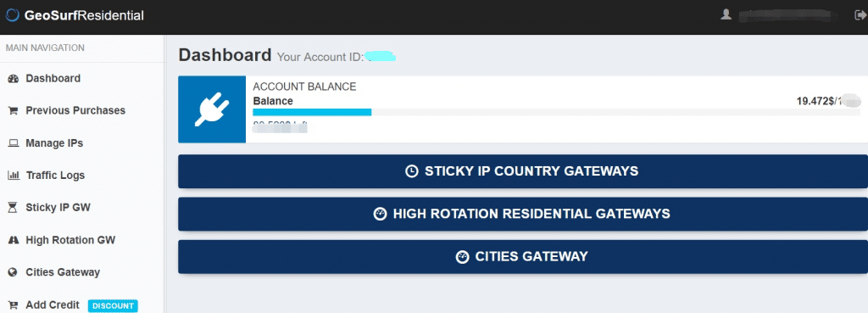This screenshot has height=313, width=868.
Task: Select Add Credit in navigation menu
Action: coord(53,305)
